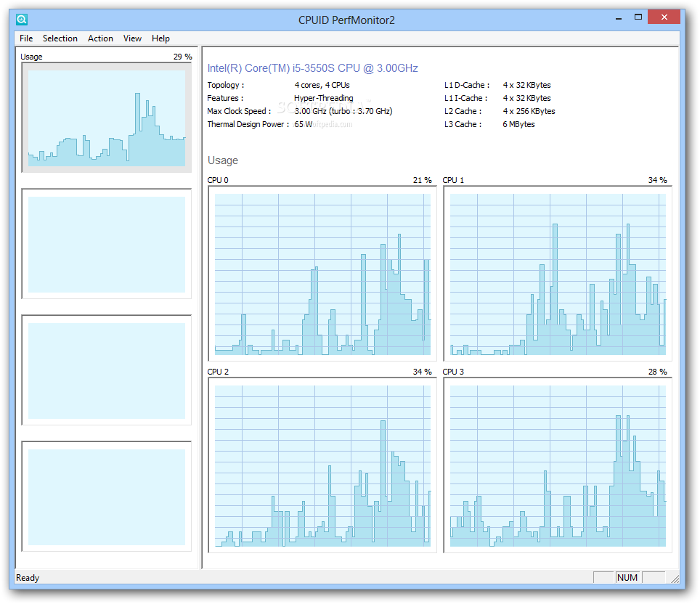The width and height of the screenshot is (700, 604).
Task: Click the CPU 0 usage graph
Action: point(322,274)
